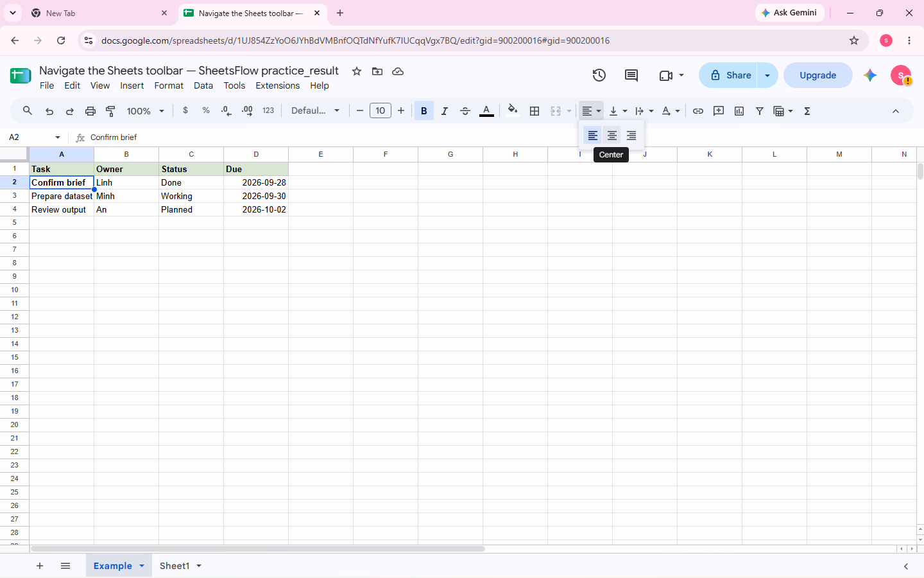Open the search the menus tool
924x578 pixels.
coord(28,111)
